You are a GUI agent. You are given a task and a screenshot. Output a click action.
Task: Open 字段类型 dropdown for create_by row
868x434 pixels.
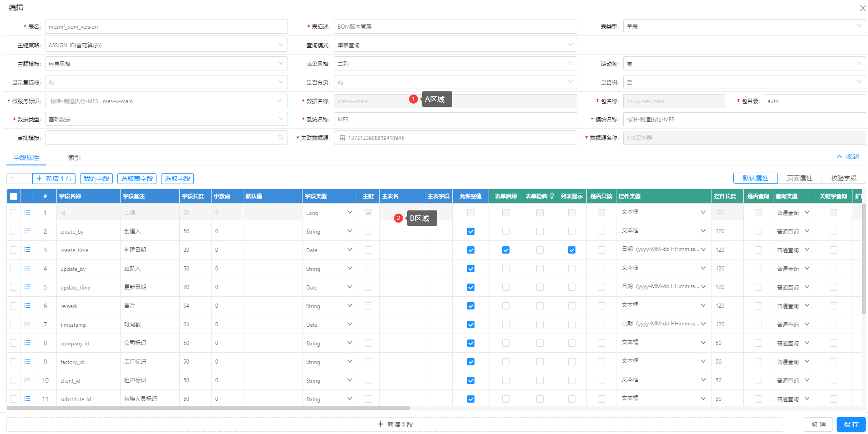click(x=329, y=231)
